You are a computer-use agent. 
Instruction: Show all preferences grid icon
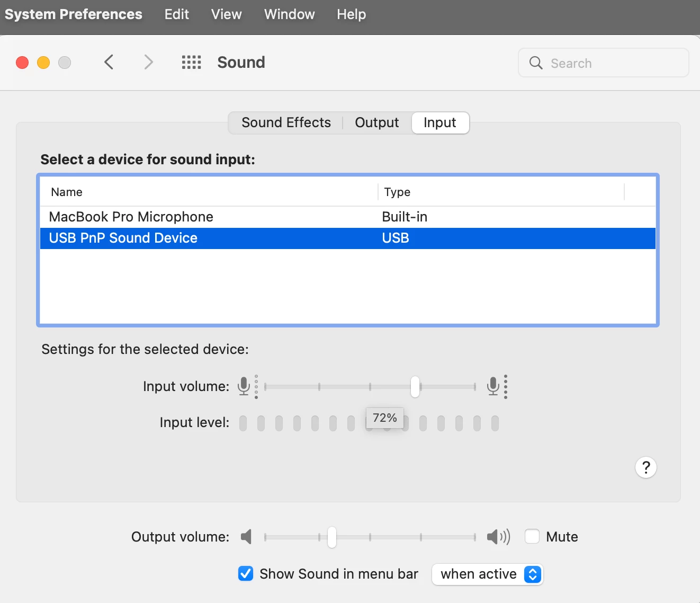(191, 63)
